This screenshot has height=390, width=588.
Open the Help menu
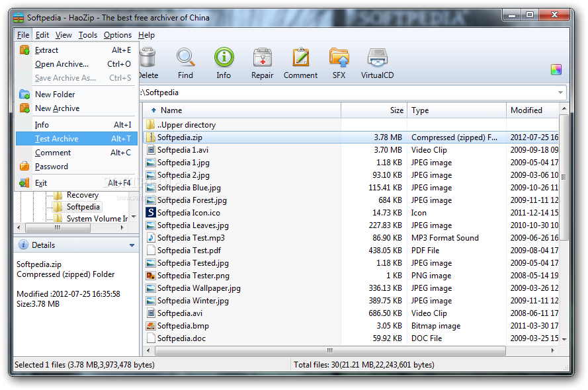tap(146, 35)
